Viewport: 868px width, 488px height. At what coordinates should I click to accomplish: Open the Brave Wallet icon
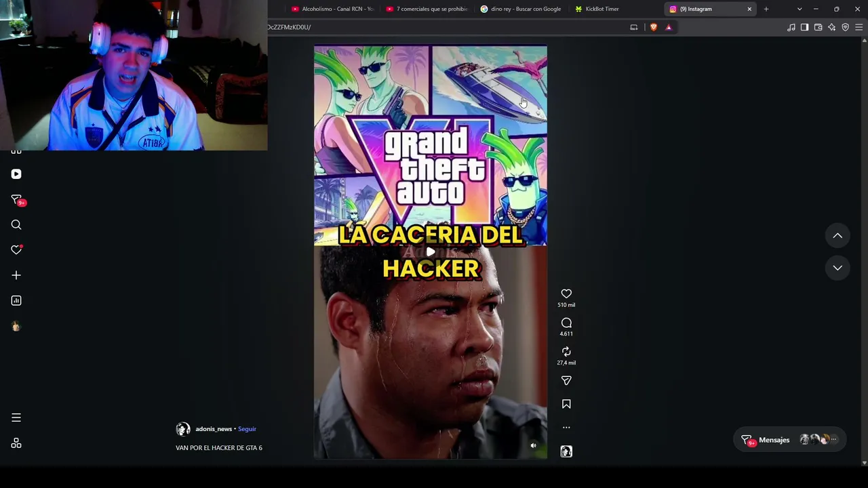818,27
